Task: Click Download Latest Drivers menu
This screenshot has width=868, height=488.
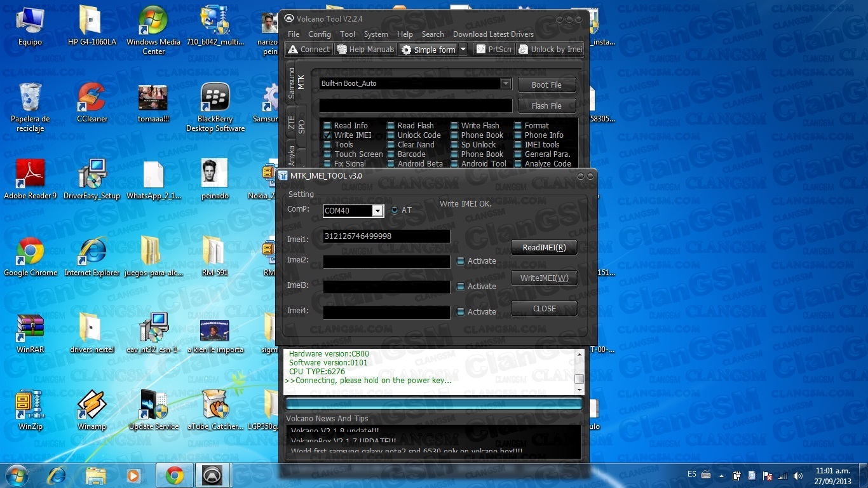Action: click(493, 34)
